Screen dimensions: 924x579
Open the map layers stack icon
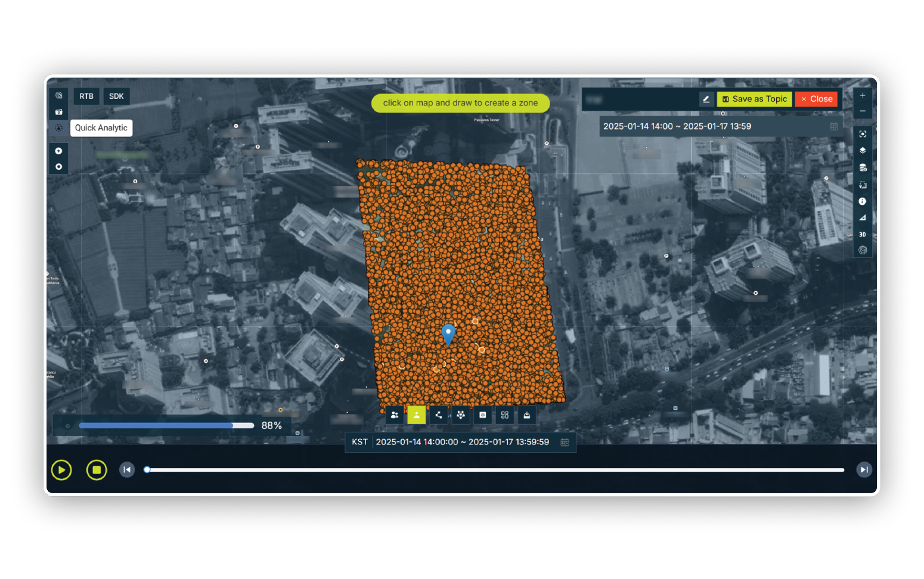863,151
